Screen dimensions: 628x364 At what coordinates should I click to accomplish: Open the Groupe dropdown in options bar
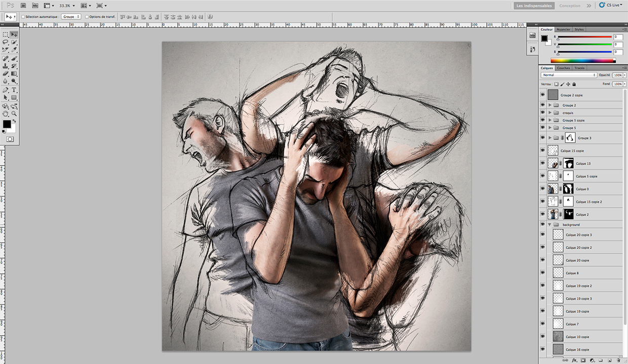coord(70,16)
